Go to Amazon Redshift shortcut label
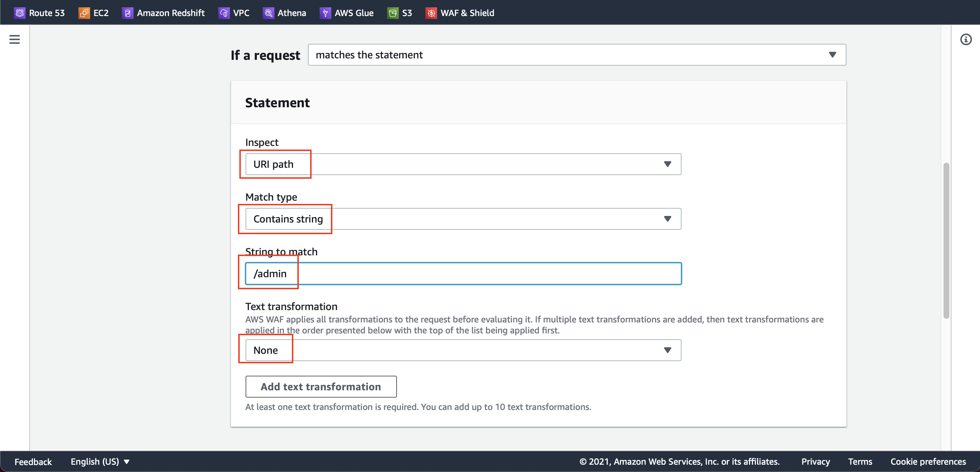980x472 pixels. click(171, 13)
